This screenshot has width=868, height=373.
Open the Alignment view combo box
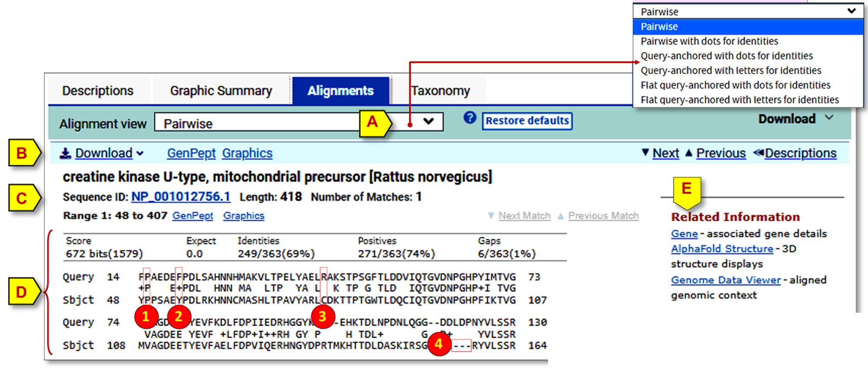tap(299, 121)
